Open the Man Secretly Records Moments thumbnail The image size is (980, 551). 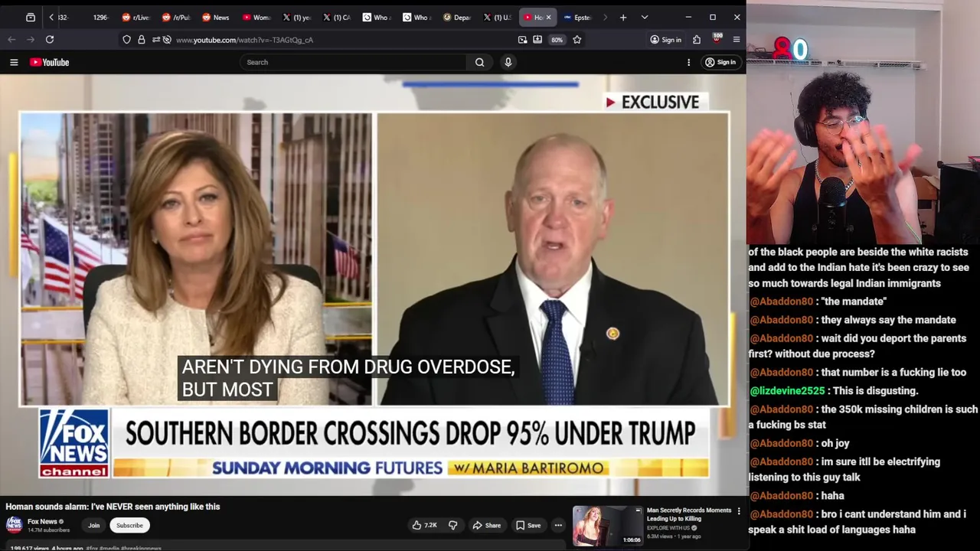(x=608, y=526)
